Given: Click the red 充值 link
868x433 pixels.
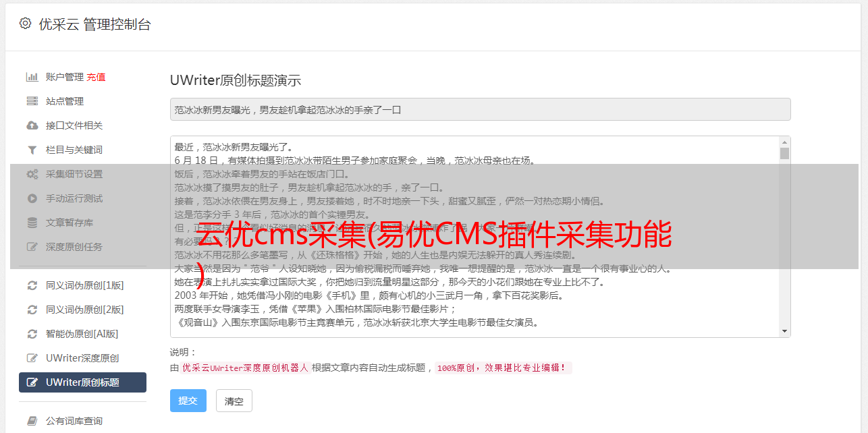Looking at the screenshot, I should [96, 77].
